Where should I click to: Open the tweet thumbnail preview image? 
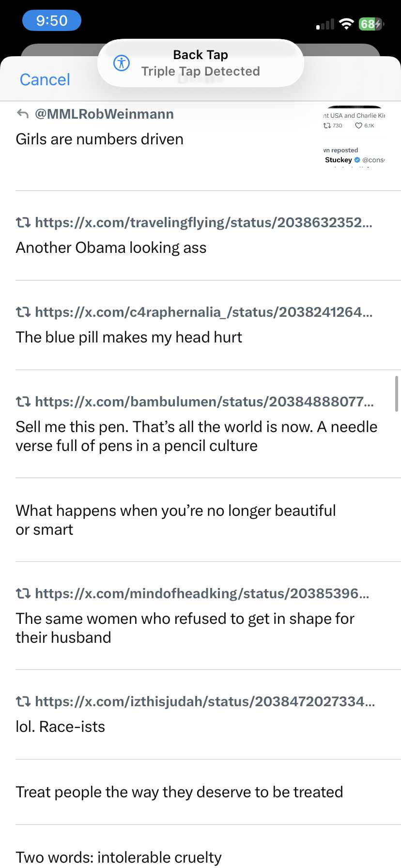[354, 137]
